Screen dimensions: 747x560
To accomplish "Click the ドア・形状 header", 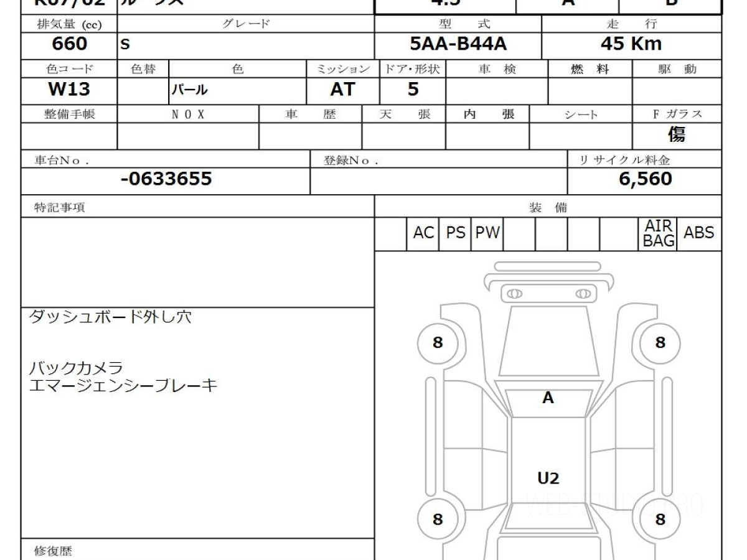I will click(x=413, y=69).
